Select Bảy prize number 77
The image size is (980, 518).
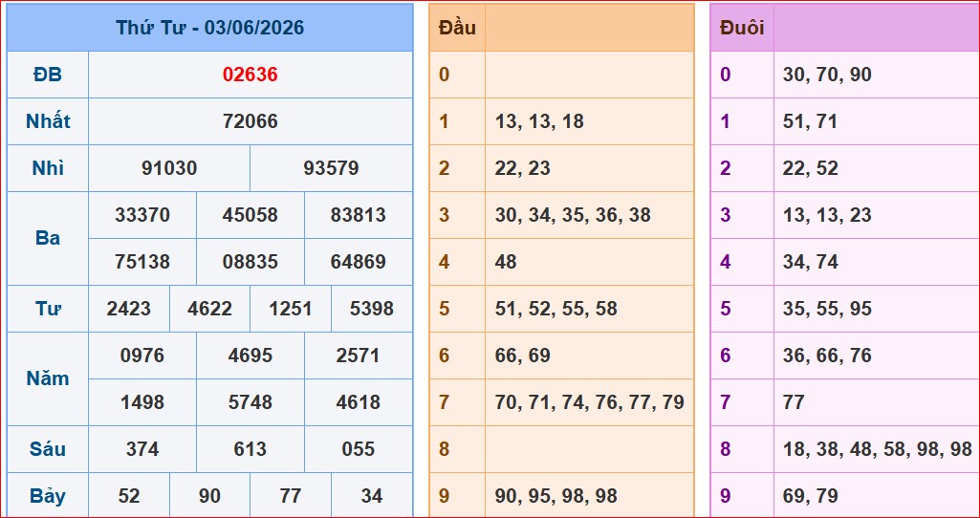[291, 496]
